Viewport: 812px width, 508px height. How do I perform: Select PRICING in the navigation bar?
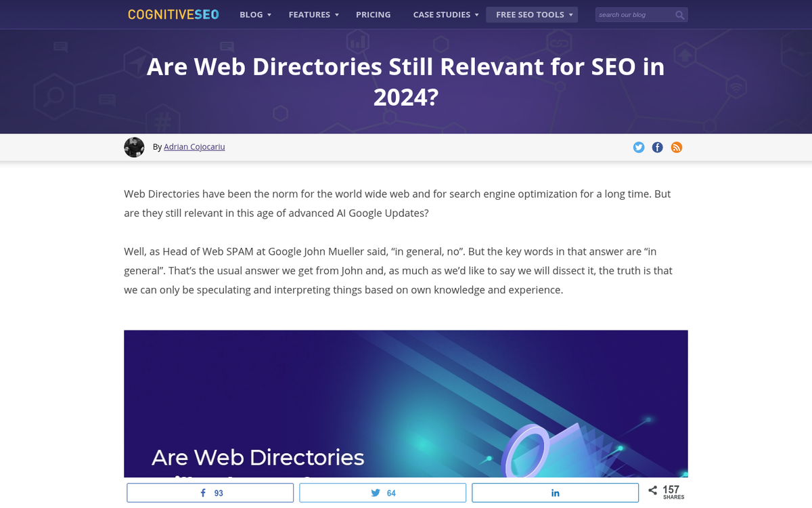373,14
